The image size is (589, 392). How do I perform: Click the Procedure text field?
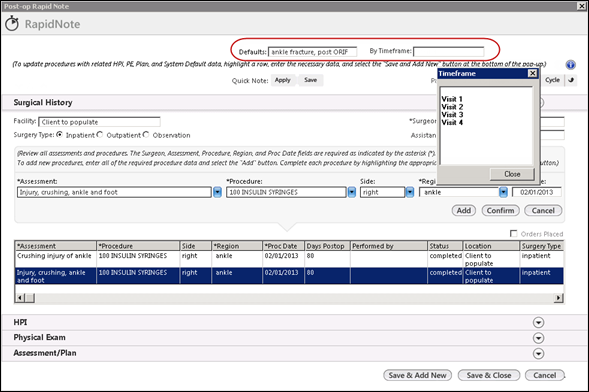point(286,192)
